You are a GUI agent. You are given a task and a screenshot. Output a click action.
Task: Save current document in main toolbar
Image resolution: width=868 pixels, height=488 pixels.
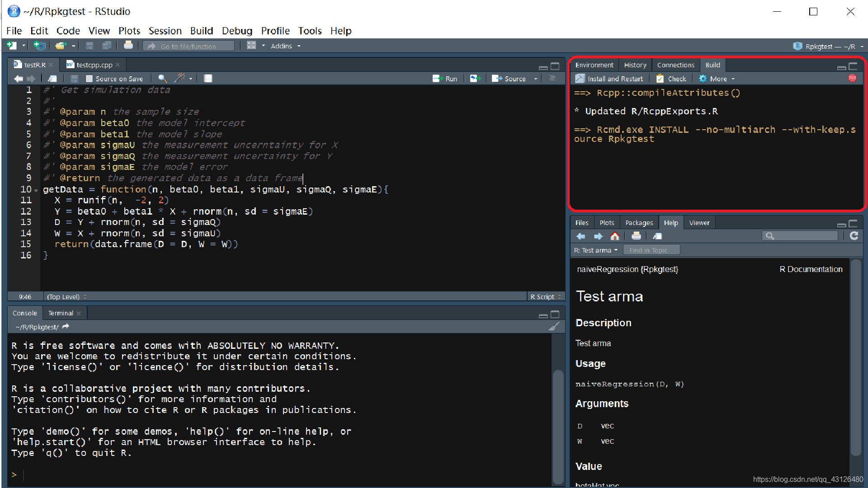[x=90, y=46]
